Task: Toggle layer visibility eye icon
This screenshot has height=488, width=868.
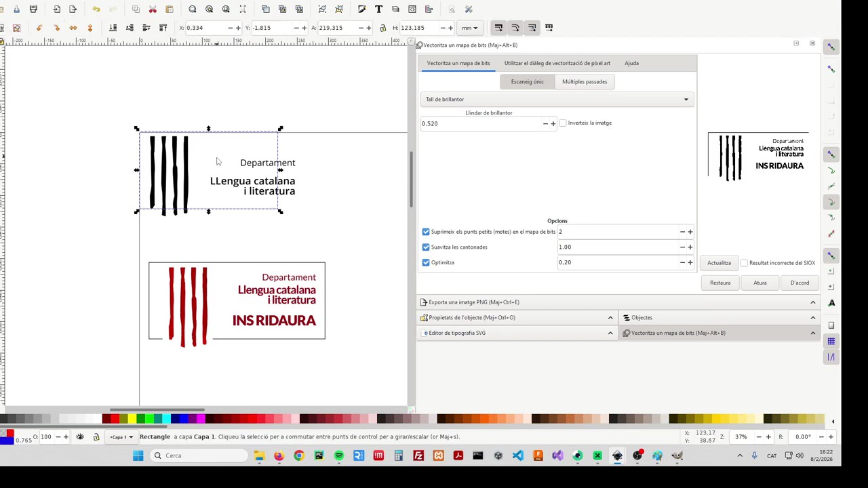Action: [x=80, y=437]
